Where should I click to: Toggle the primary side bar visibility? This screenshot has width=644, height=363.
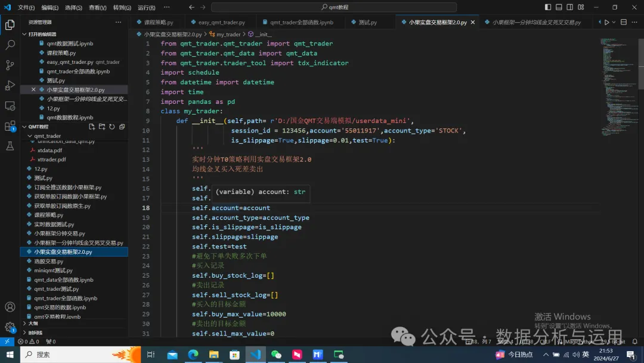coord(548,7)
